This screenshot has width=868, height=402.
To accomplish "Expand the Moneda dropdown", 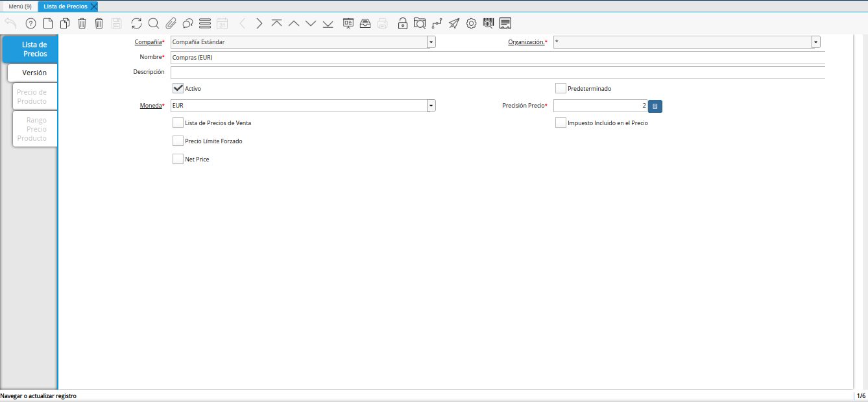I will [x=431, y=106].
